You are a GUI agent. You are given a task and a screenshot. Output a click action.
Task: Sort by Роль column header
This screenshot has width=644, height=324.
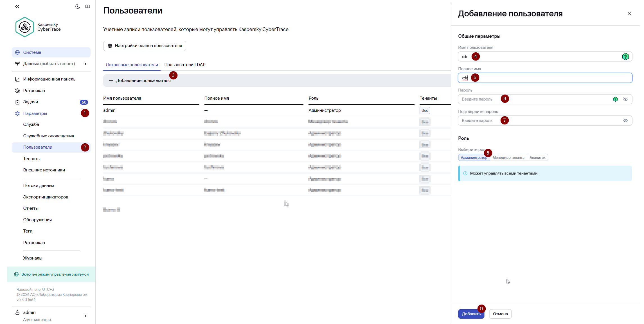[314, 98]
